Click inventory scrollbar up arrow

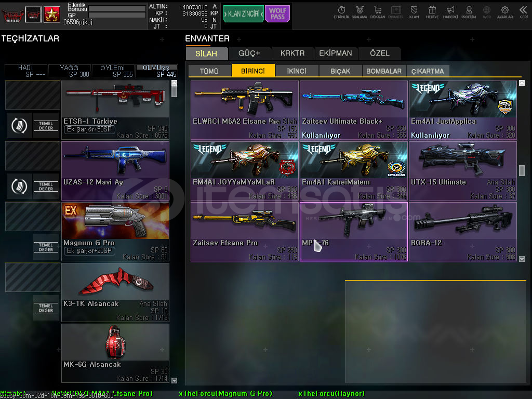tap(522, 83)
